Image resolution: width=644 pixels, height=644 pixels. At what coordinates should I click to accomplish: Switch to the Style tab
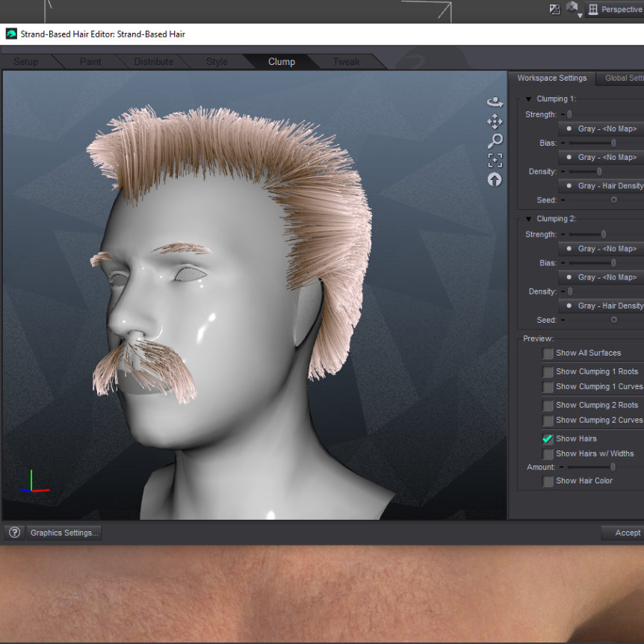[x=217, y=62]
